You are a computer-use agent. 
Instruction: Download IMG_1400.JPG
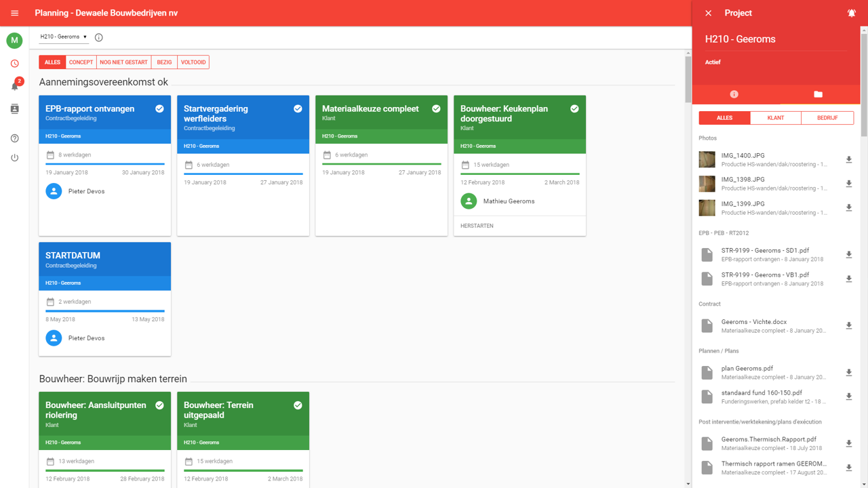(848, 160)
